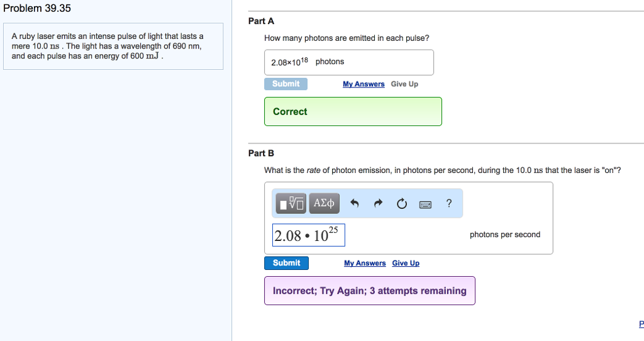Image resolution: width=644 pixels, height=341 pixels.
Task: Click the Part A photons answer field
Action: pos(348,62)
